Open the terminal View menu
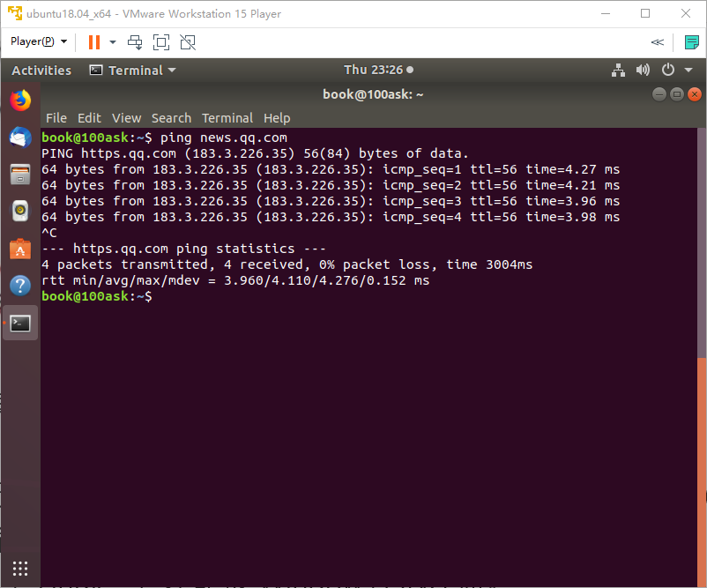This screenshot has height=588, width=707. [127, 118]
